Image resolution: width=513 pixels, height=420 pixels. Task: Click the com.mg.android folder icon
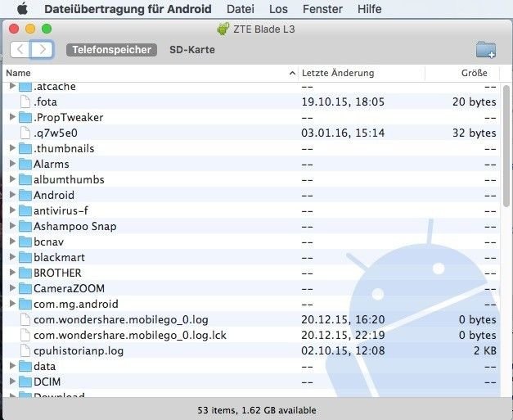coord(25,304)
